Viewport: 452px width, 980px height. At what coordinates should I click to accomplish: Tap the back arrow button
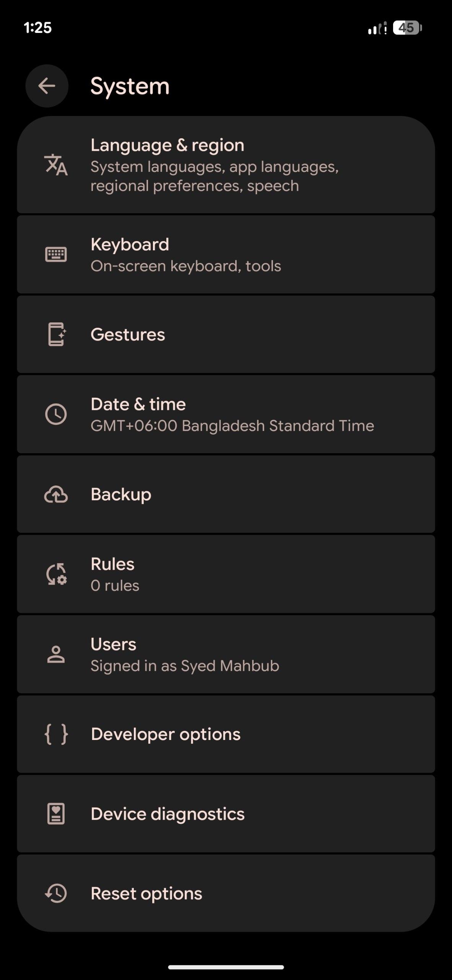coord(47,86)
